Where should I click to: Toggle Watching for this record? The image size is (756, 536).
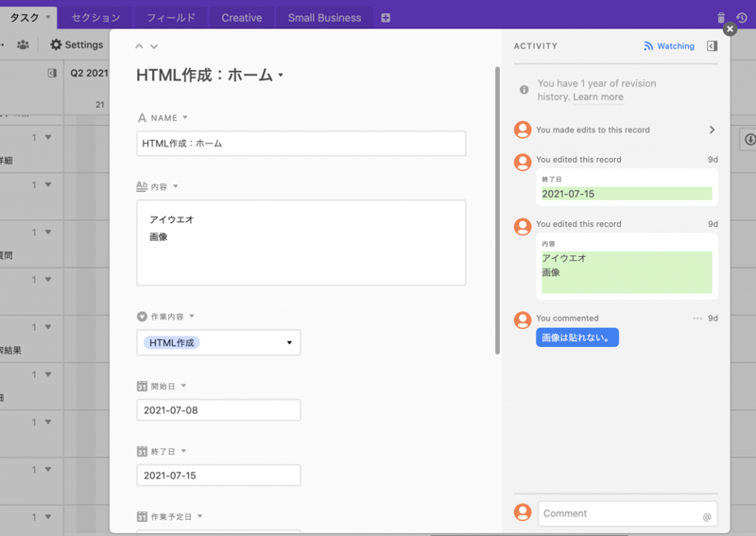click(x=669, y=46)
